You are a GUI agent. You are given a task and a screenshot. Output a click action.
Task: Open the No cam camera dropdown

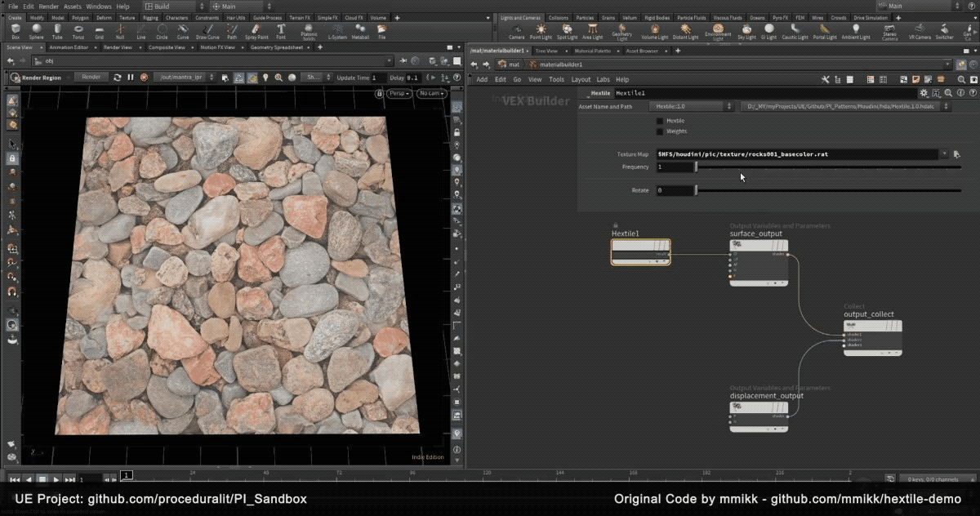(x=430, y=94)
